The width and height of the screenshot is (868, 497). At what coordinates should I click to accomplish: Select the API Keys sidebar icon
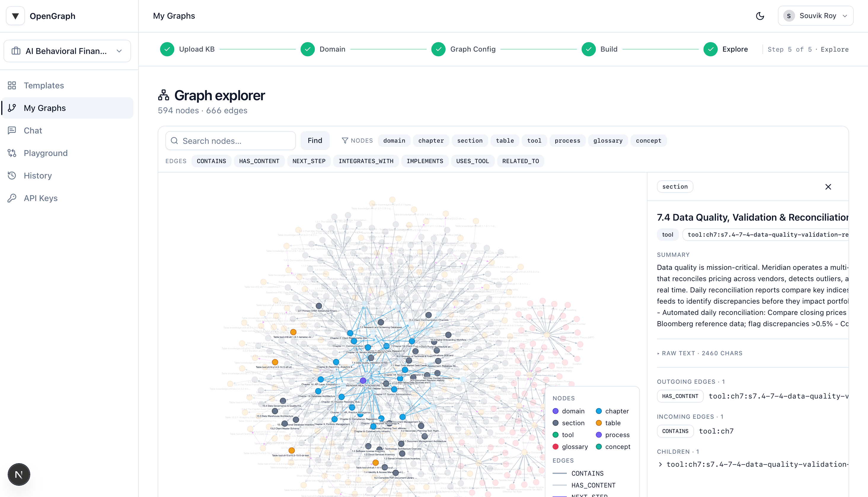tap(12, 198)
